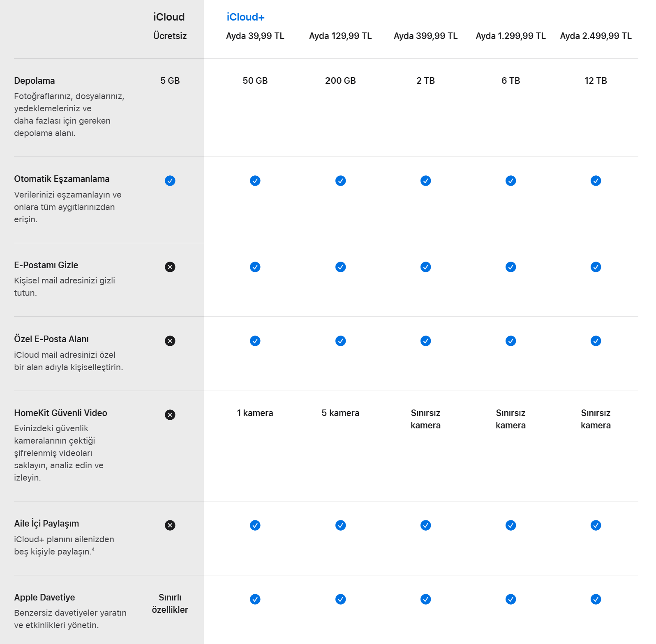Click the iCloud+ heading
The height and width of the screenshot is (644, 656).
(x=245, y=17)
